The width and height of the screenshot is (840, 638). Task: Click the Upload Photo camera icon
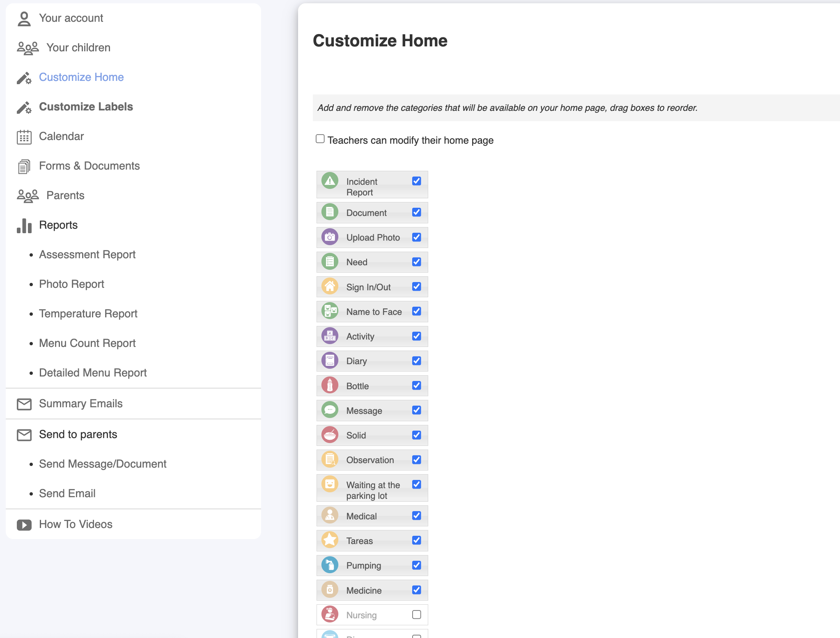[x=330, y=237]
